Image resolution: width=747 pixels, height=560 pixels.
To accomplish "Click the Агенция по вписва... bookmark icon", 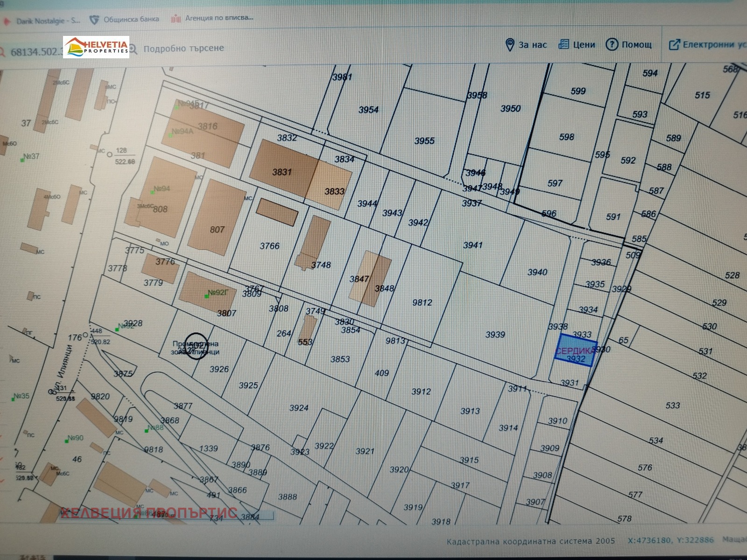I will click(176, 19).
